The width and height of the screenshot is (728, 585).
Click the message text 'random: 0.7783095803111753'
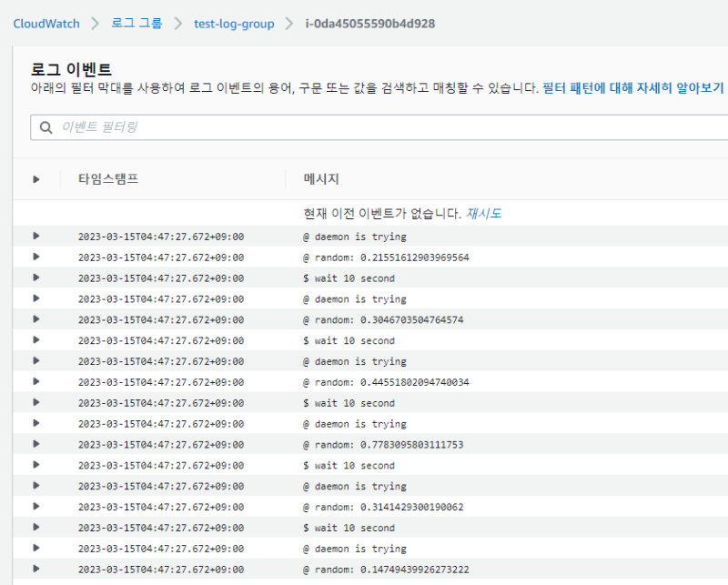[x=389, y=445]
